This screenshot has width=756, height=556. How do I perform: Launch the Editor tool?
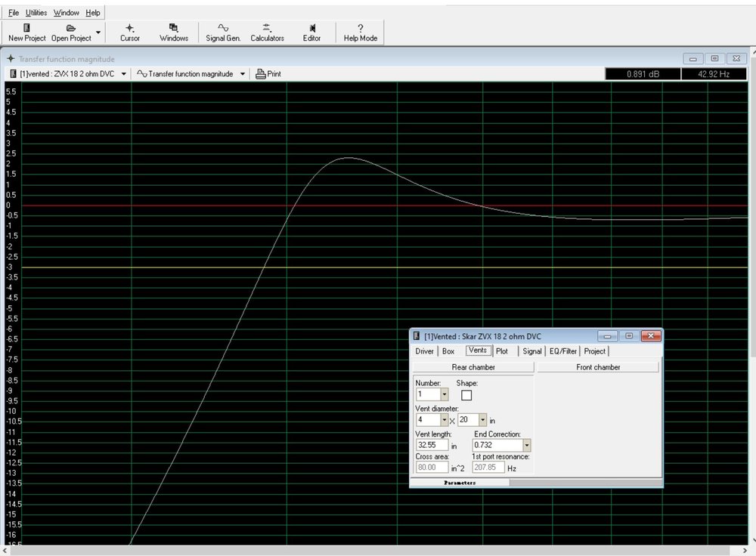click(x=311, y=32)
